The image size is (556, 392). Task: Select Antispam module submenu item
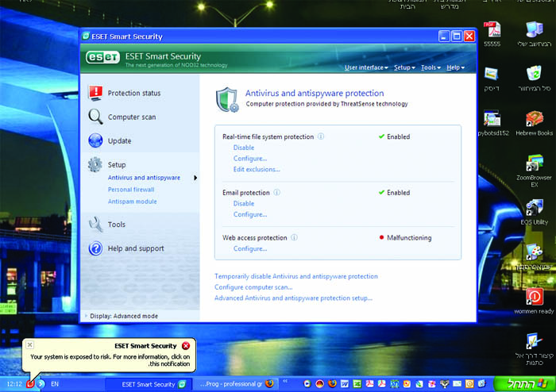click(x=133, y=202)
